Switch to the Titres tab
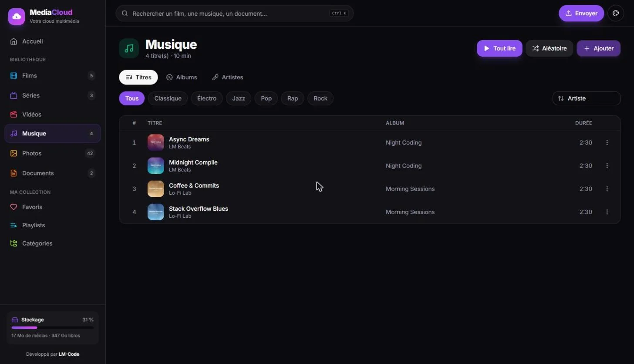Image resolution: width=634 pixels, height=364 pixels. click(138, 78)
